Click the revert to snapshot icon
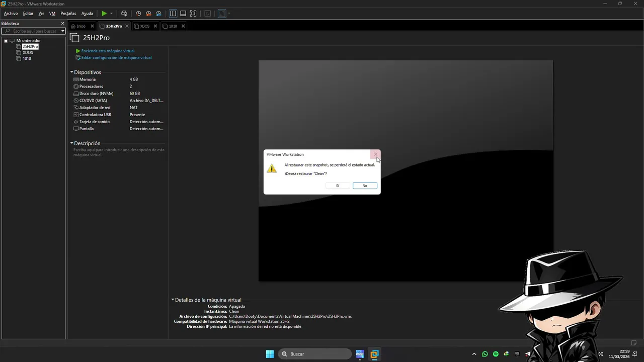This screenshot has height=362, width=644. click(x=148, y=14)
